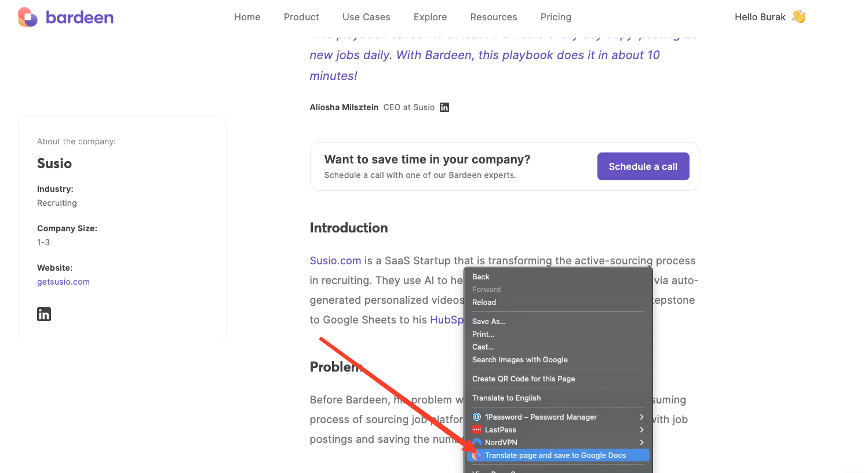Viewport: 868px width, 473px height.
Task: Click the greyed-out Forward menu entry
Action: coord(558,289)
